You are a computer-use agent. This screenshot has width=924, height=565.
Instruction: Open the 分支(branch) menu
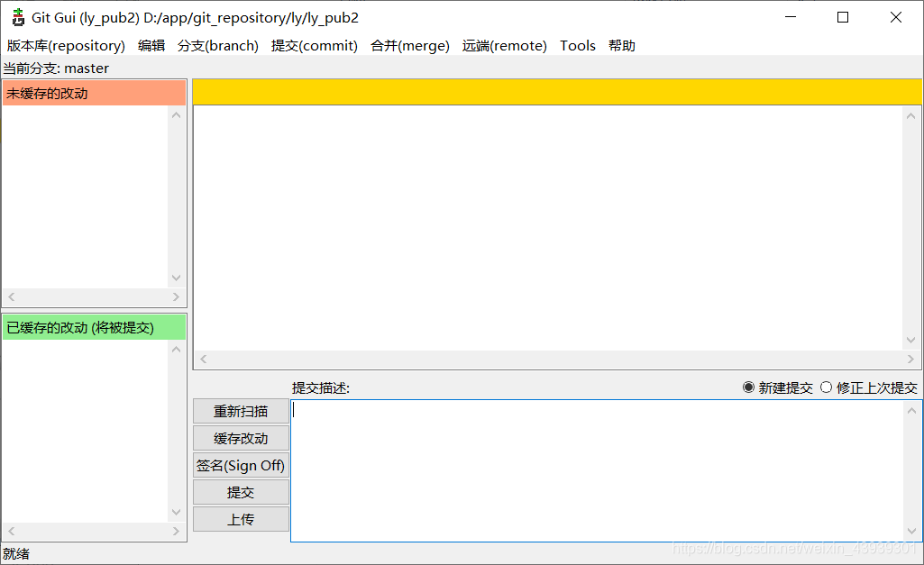(x=218, y=45)
